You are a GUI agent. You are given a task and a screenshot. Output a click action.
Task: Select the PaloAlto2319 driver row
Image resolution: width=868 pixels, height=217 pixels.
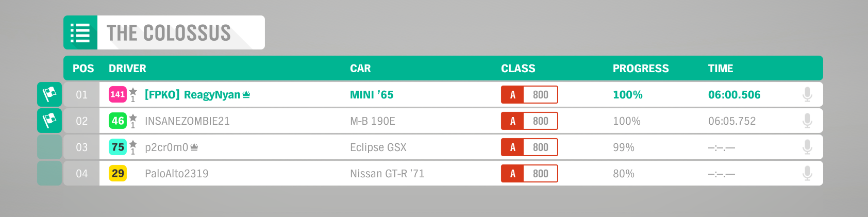pyautogui.click(x=443, y=173)
